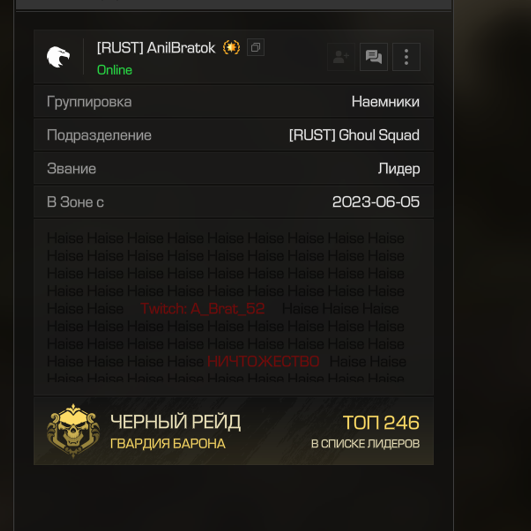531x531 pixels.
Task: Click the ГВАРДИЯ БАРОНА subtitle
Action: pos(168,444)
